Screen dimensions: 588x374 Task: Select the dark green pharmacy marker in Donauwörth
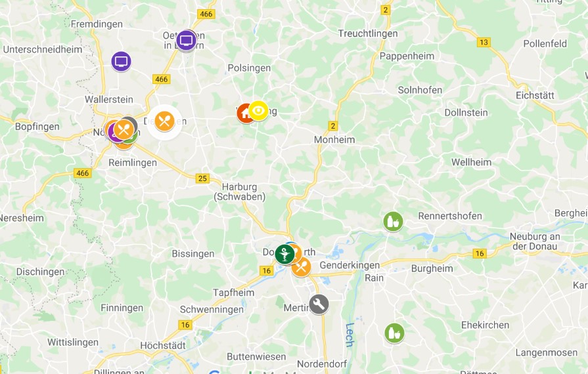click(x=284, y=254)
